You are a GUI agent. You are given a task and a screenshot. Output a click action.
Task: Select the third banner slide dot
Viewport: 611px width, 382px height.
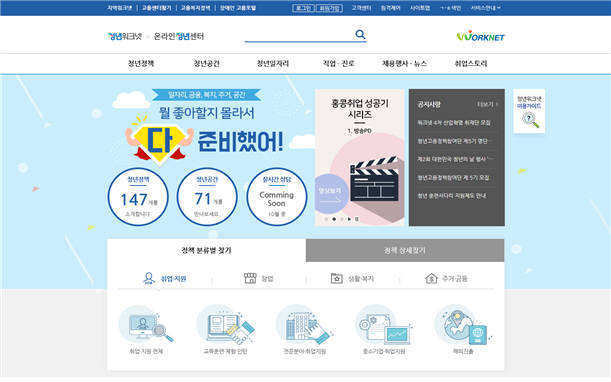[x=342, y=219]
